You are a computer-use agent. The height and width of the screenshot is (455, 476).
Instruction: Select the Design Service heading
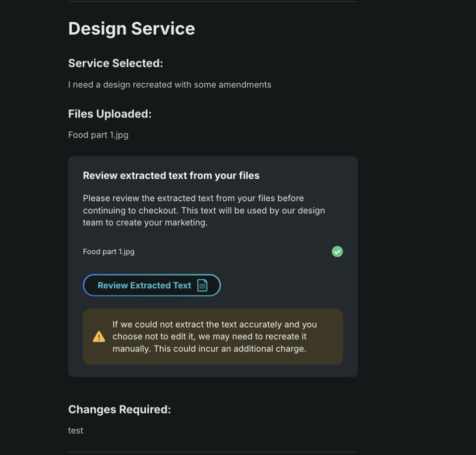click(x=131, y=29)
